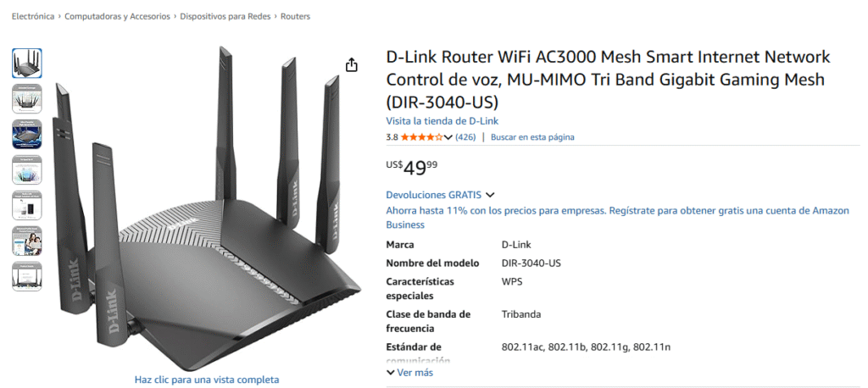This screenshot has width=868, height=388.
Task: Click Haz clic para una vista completa
Action: click(x=207, y=380)
